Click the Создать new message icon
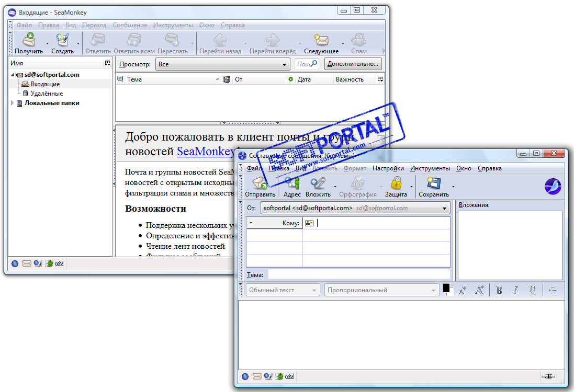Viewport: 574px width, 392px height. point(63,40)
